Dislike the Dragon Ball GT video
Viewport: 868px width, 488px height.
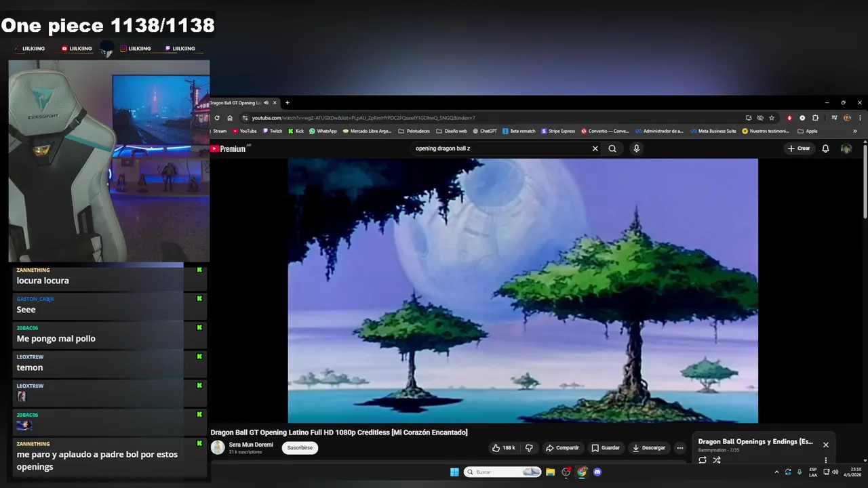click(529, 448)
